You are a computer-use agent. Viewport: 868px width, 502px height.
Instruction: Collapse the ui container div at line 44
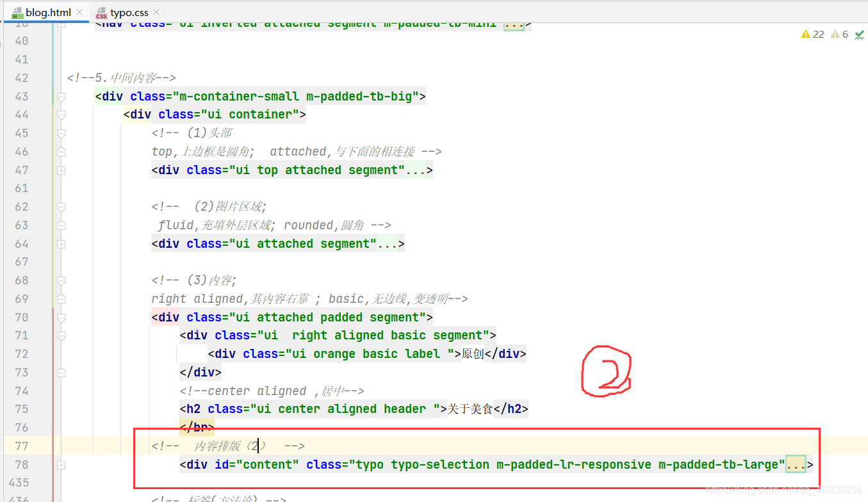coord(61,115)
